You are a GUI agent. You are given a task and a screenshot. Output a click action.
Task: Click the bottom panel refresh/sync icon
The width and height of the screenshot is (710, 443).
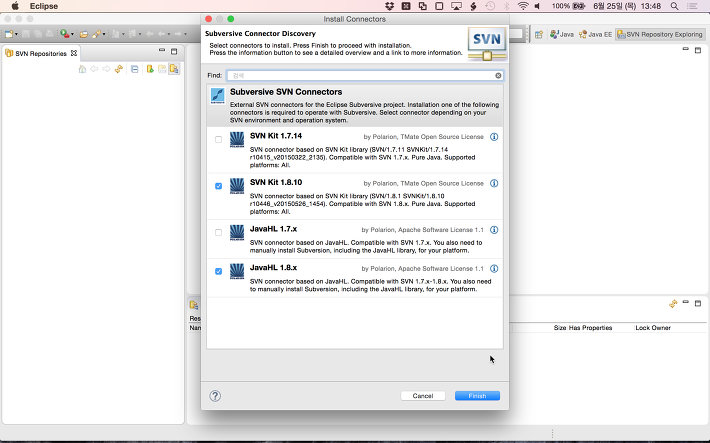pos(673,303)
